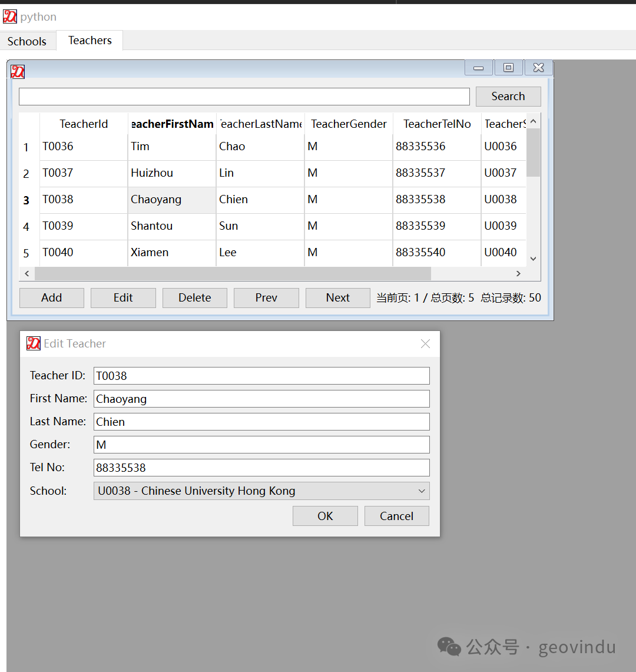Viewport: 636px width, 672px height.
Task: Close the teachers subwindow
Action: [x=539, y=68]
